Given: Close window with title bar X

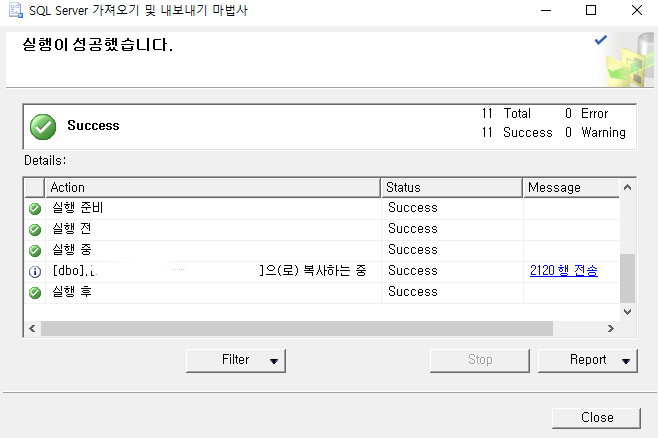Looking at the screenshot, I should click(637, 10).
